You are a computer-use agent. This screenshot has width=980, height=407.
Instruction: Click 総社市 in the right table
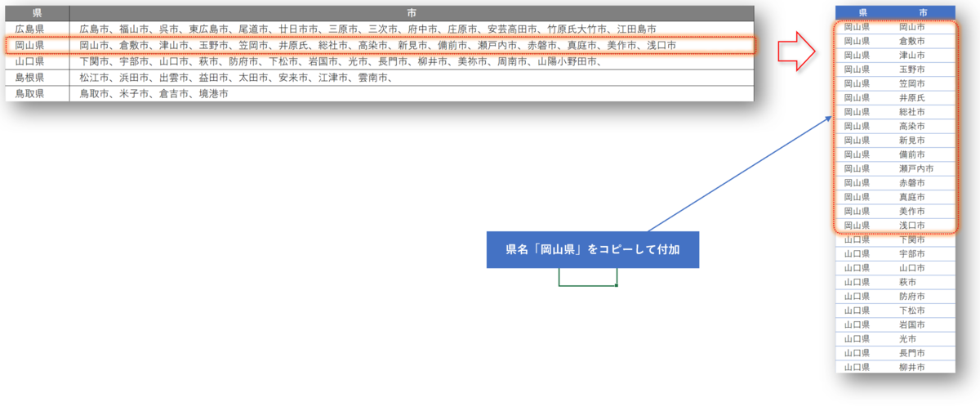pyautogui.click(x=911, y=112)
